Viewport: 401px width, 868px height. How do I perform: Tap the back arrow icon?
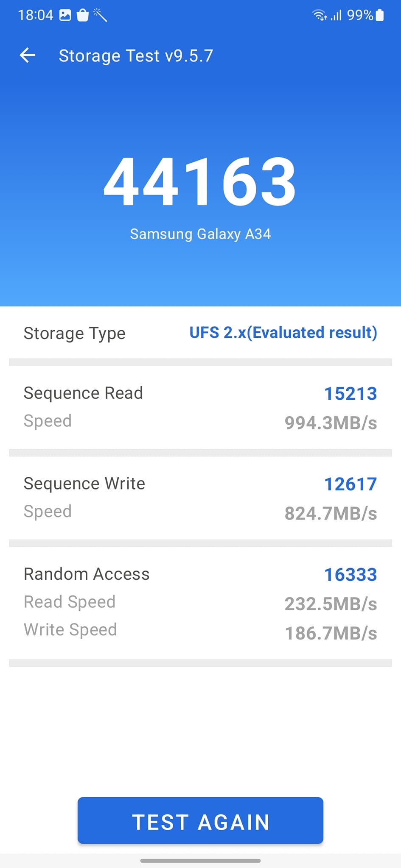28,56
